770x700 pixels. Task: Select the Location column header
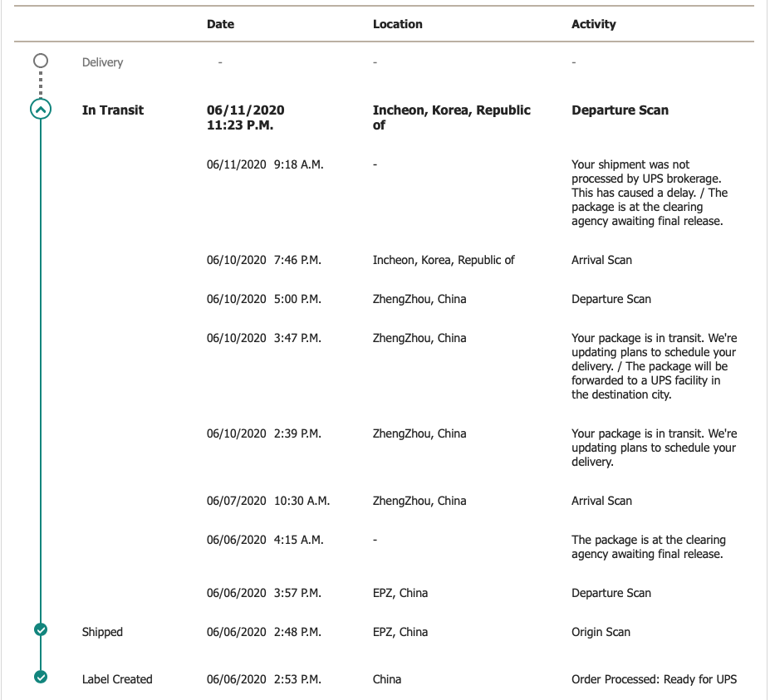coord(397,24)
